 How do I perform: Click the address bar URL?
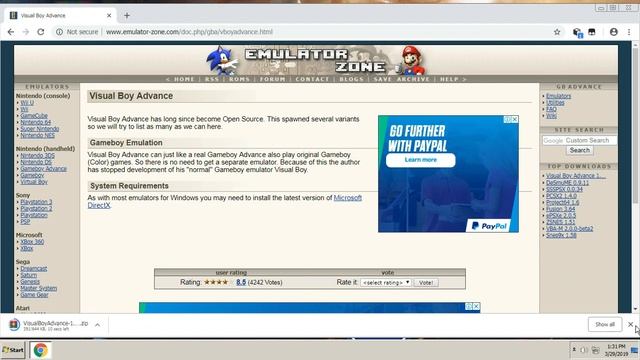[x=189, y=32]
